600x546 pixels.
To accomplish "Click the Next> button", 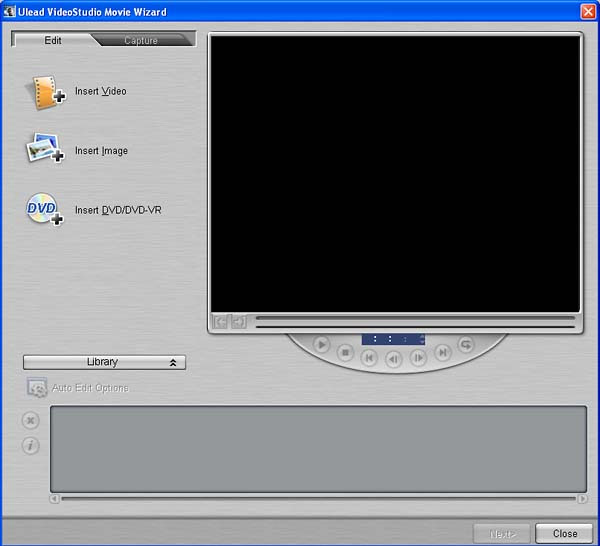I will tap(502, 533).
